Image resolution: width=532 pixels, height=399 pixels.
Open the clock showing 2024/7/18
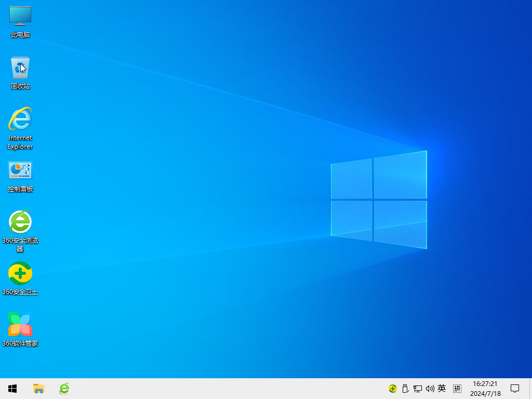point(485,388)
